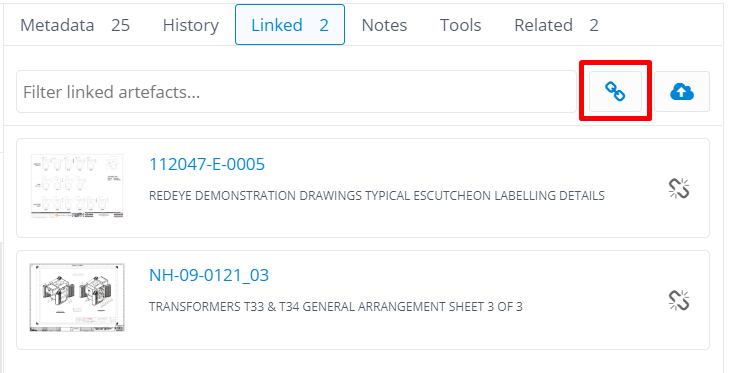Open the 112047-E-0005 link
Image resolution: width=732 pixels, height=373 pixels.
tap(207, 164)
